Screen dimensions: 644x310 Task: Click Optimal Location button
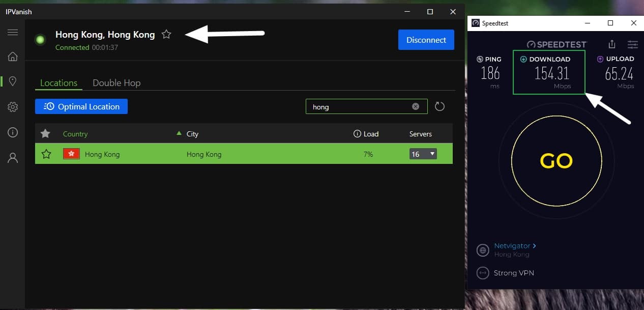click(81, 106)
